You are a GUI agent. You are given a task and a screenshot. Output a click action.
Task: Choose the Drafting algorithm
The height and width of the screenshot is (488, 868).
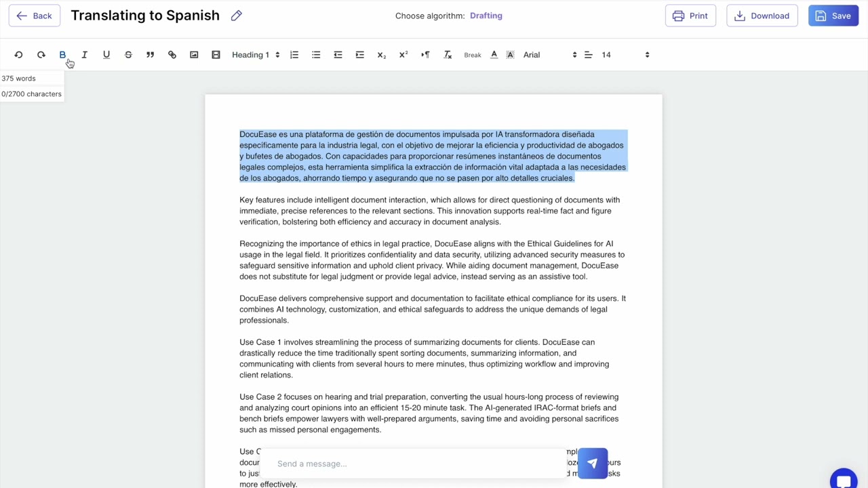click(486, 16)
